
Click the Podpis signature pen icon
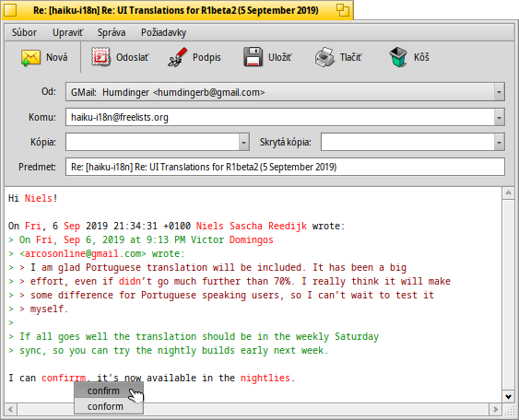[177, 57]
